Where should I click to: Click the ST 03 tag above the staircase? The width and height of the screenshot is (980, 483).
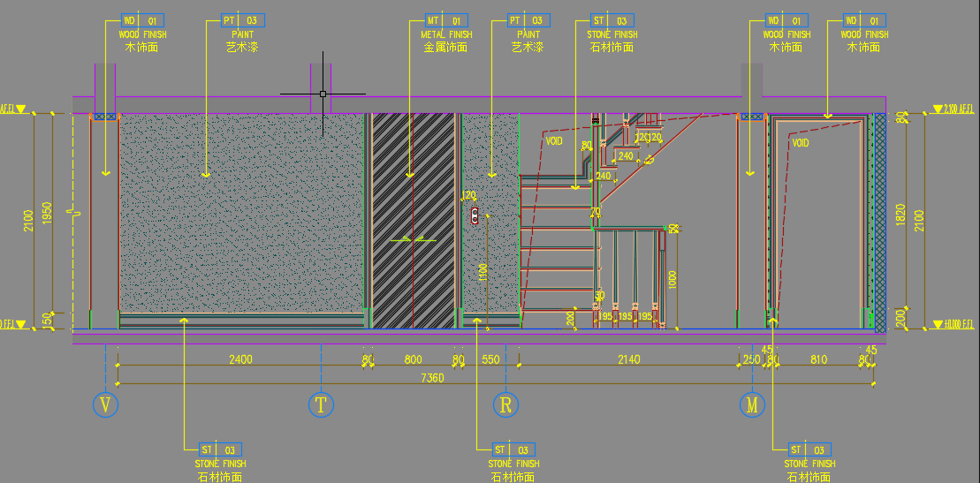pyautogui.click(x=612, y=20)
